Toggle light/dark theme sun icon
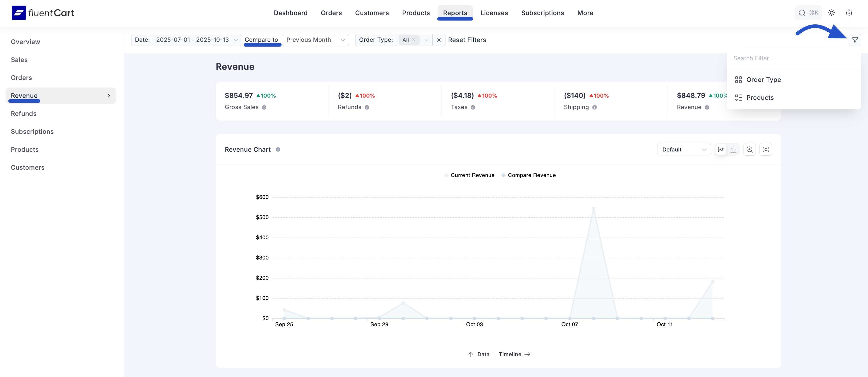Screen dimensions: 868x377 832,13
